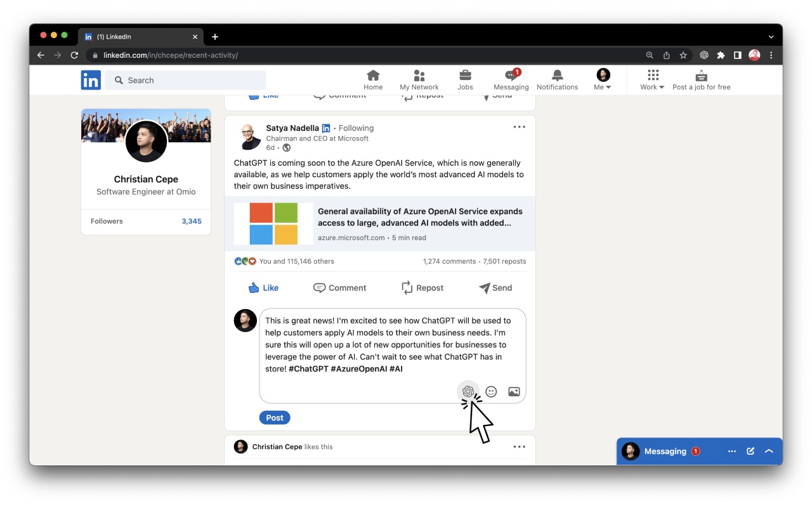Screen dimensions: 812x508
Task: Close the (1) LinkedIn tab
Action: 195,37
